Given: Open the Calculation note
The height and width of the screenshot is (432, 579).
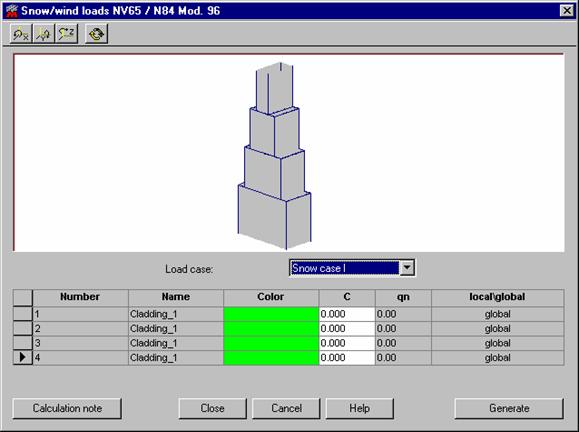Looking at the screenshot, I should [x=67, y=408].
